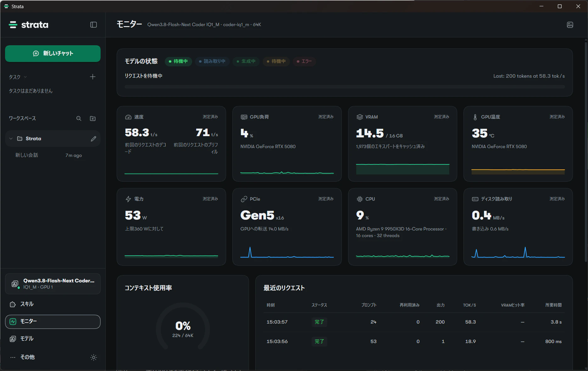Select the 15:03:57 request row time

click(x=277, y=322)
